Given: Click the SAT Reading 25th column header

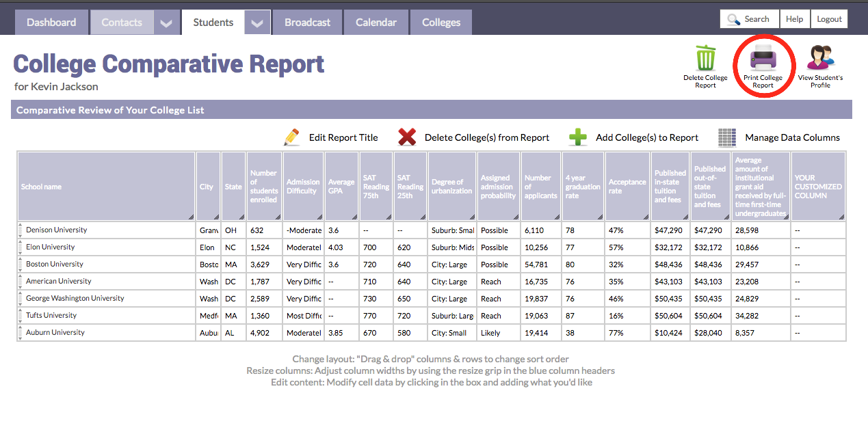Looking at the screenshot, I should point(410,187).
